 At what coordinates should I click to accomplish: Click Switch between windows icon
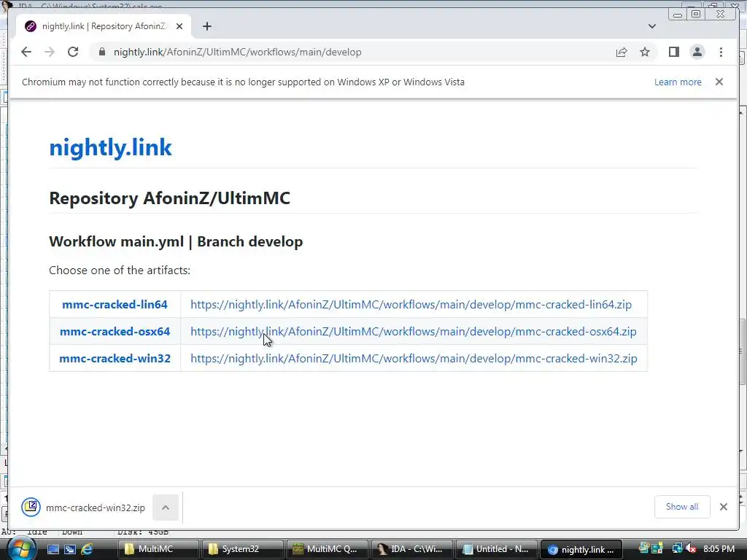pyautogui.click(x=70, y=549)
